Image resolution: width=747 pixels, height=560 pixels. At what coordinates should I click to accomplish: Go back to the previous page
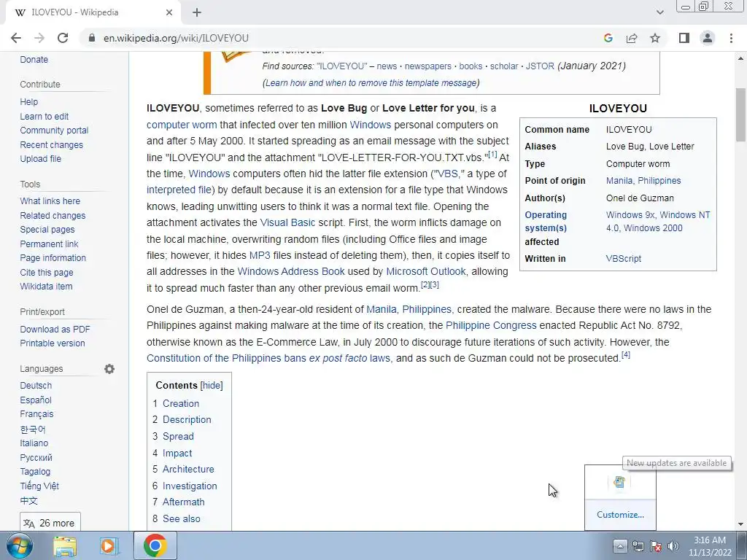pos(16,38)
